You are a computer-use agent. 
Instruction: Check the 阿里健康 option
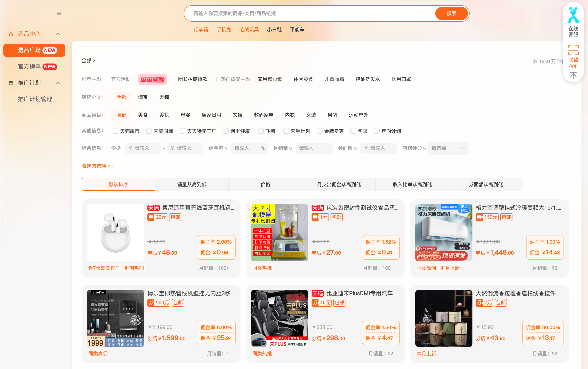(x=226, y=131)
